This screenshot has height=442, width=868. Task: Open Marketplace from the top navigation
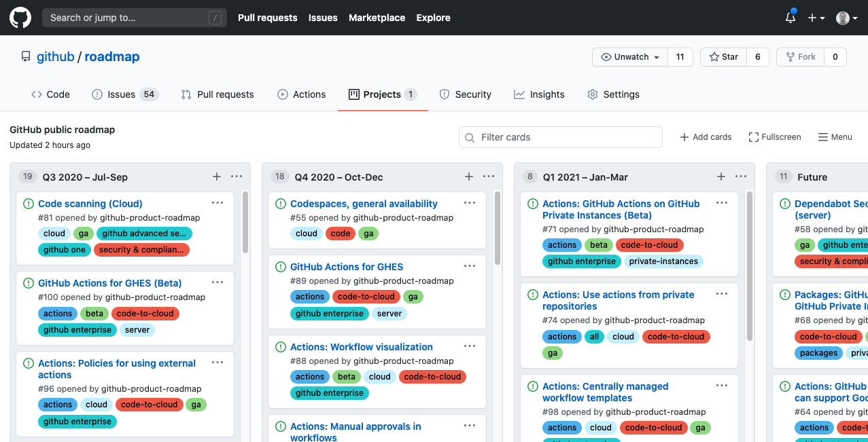coord(377,18)
